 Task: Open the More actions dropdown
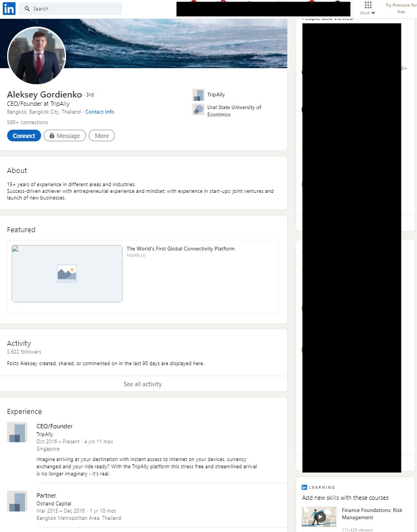[101, 136]
